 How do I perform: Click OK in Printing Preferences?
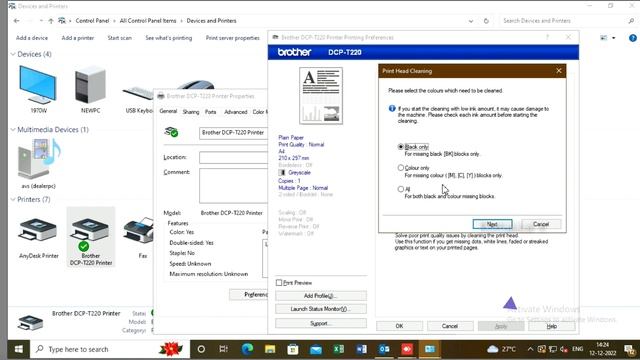[x=399, y=326]
